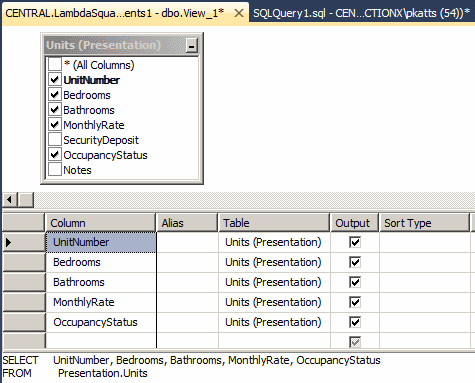Check the * (All Columns) checkbox

(x=55, y=64)
